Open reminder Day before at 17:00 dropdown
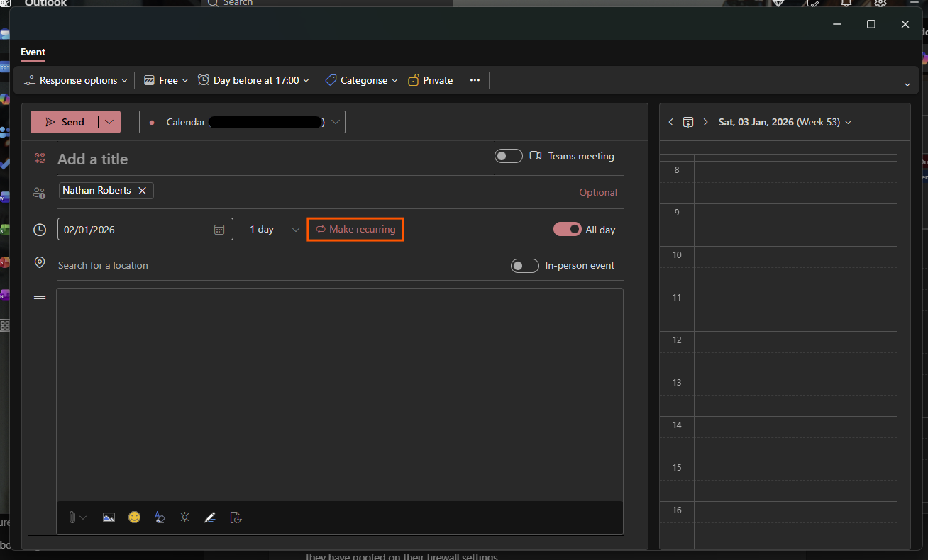Image resolution: width=928 pixels, height=560 pixels. [x=253, y=80]
